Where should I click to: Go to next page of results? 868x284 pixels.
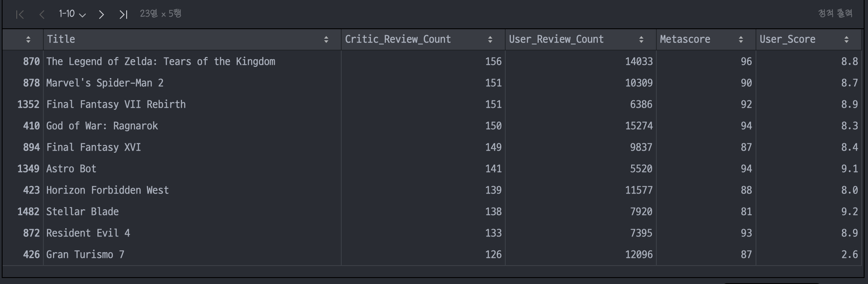tap(101, 15)
